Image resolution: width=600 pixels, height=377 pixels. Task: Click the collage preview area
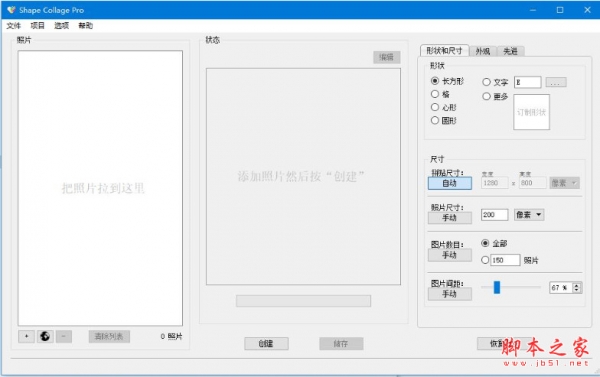click(303, 176)
